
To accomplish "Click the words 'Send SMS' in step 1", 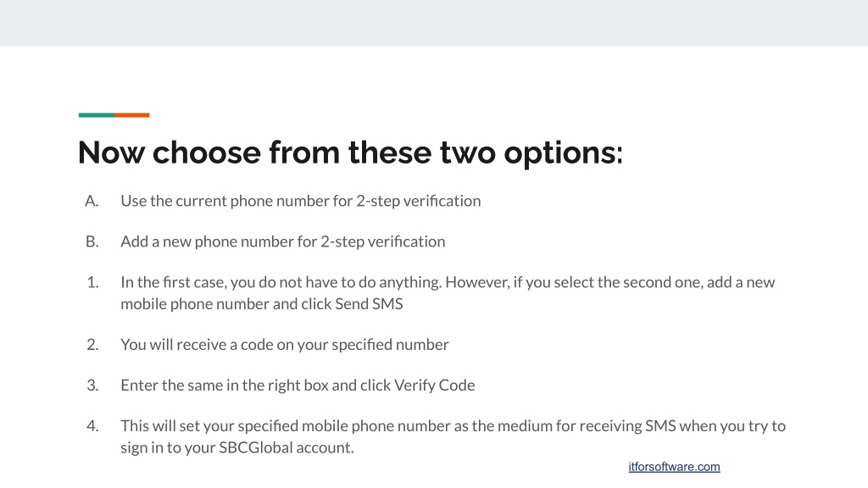I will [x=370, y=304].
